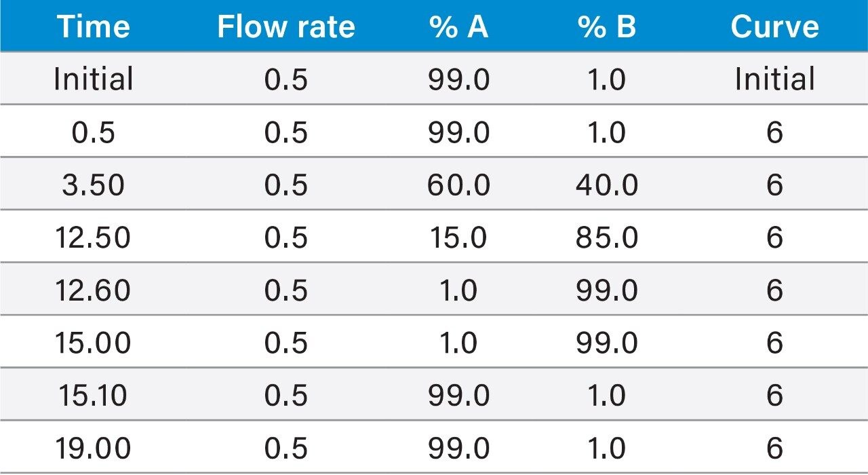Click the 85.0 value in % B column

[x=607, y=237]
